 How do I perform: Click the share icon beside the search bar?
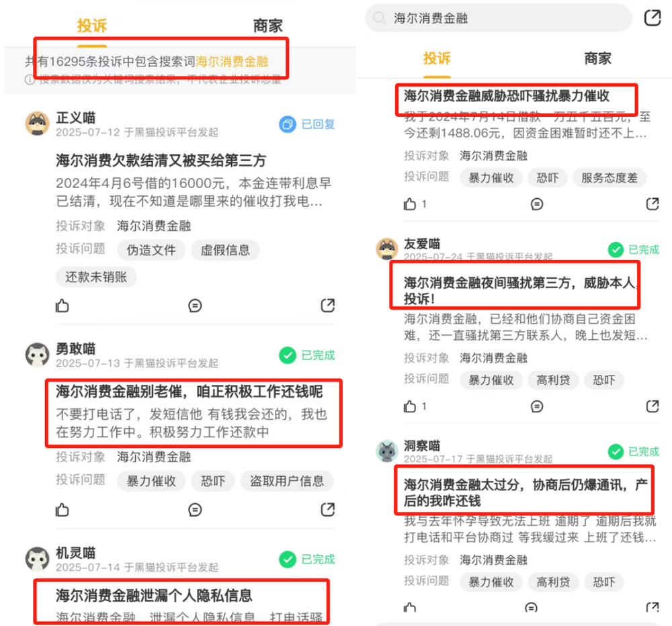pyautogui.click(x=653, y=18)
